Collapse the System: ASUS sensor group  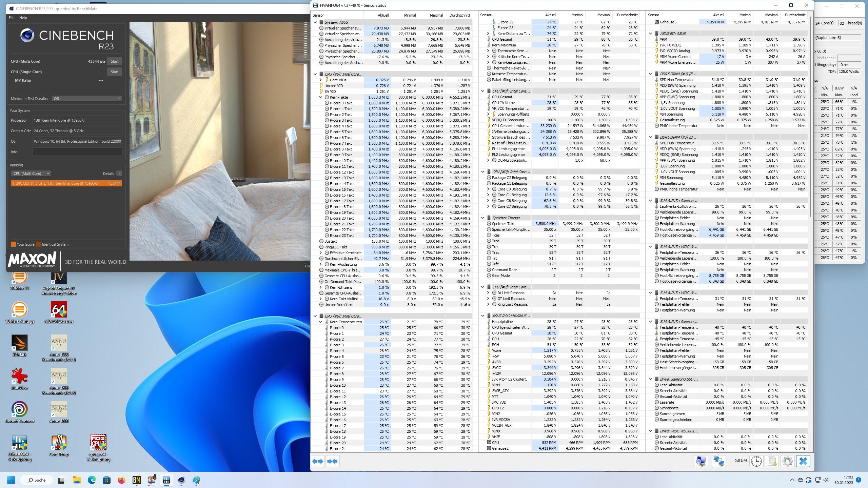pyautogui.click(x=315, y=22)
